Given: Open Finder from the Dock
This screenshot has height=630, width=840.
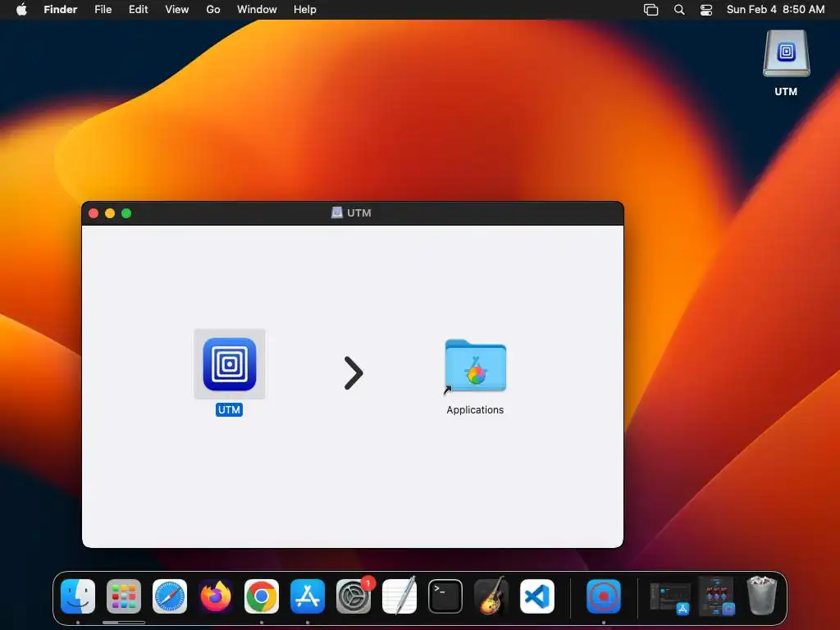Looking at the screenshot, I should [x=78, y=596].
